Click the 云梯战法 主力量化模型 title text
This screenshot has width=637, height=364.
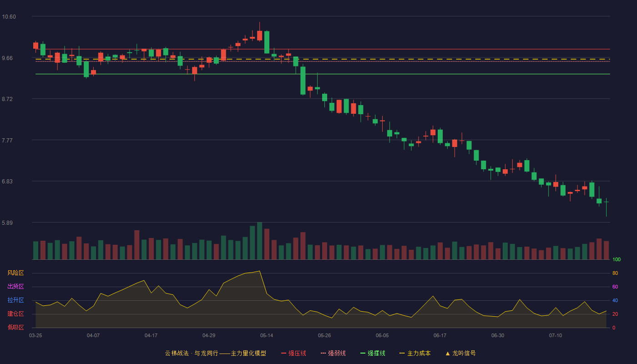click(x=216, y=353)
